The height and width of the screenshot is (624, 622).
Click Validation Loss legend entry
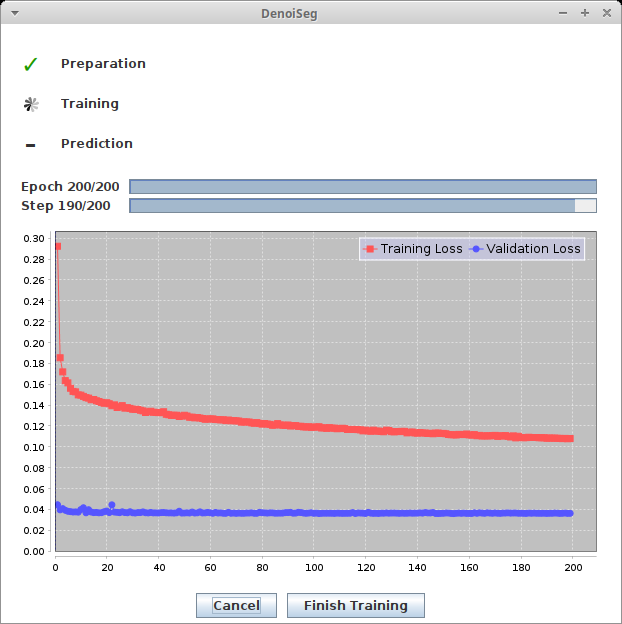coord(525,249)
